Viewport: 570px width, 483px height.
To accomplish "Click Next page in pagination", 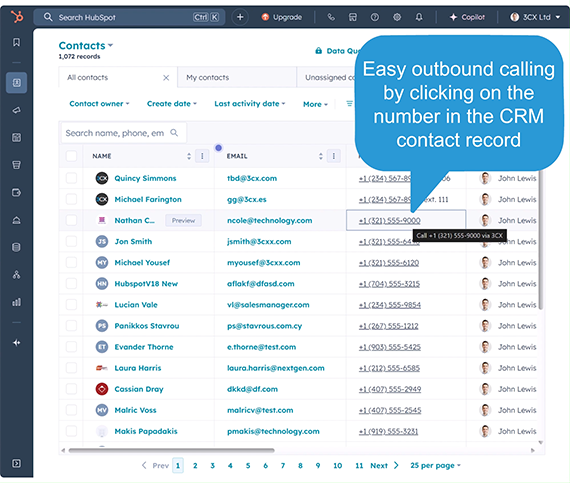I will click(x=384, y=466).
